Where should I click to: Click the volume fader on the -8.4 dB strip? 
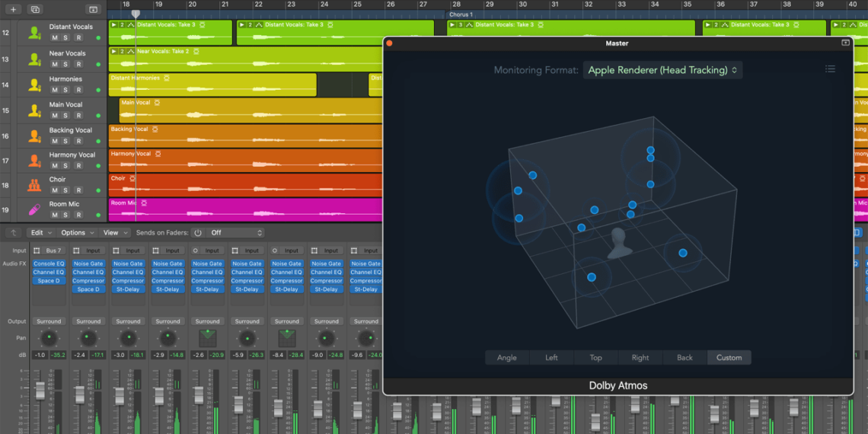(x=279, y=409)
